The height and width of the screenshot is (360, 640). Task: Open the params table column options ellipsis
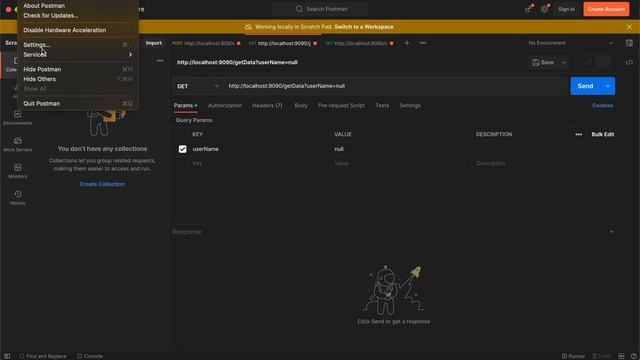coord(578,134)
